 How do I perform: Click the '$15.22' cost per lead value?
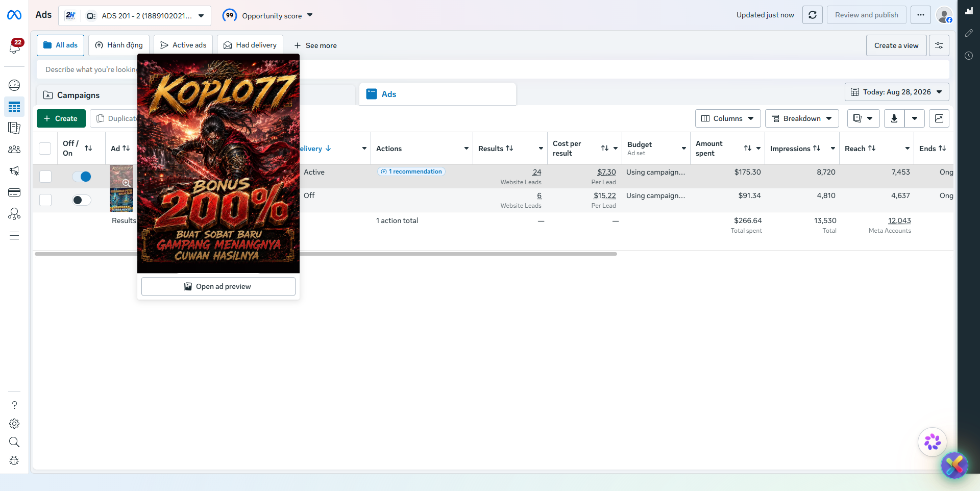pyautogui.click(x=605, y=195)
